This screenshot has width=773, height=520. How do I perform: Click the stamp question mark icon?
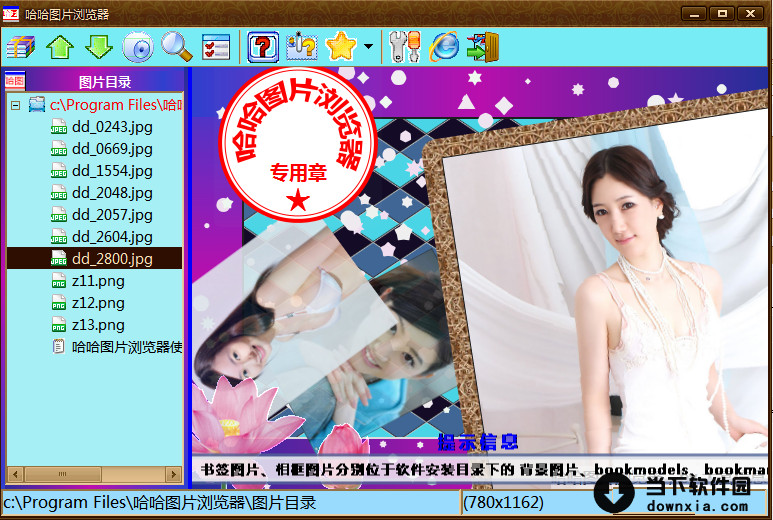click(x=301, y=47)
